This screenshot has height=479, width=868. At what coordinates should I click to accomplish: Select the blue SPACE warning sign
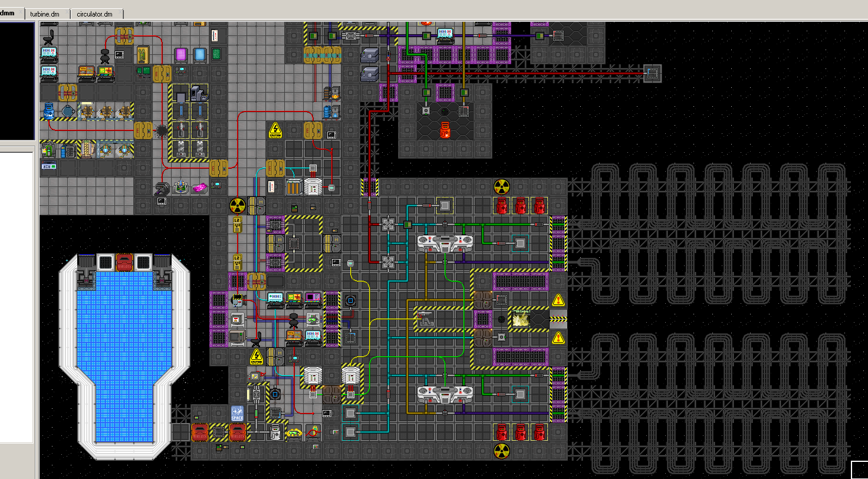237,414
